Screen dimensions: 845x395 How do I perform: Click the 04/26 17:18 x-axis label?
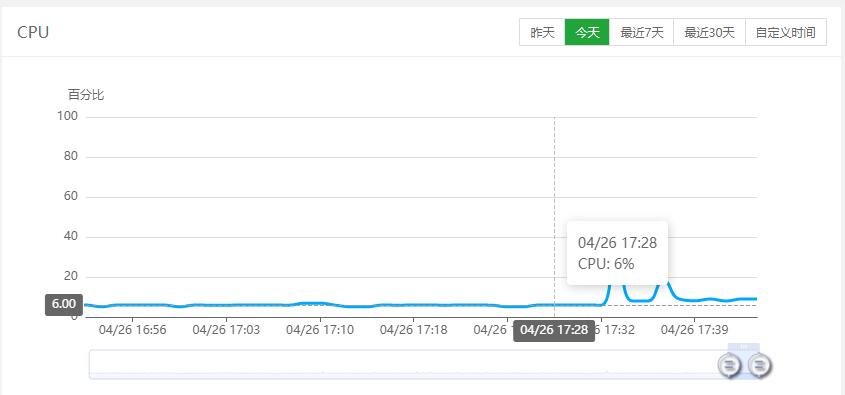[413, 329]
